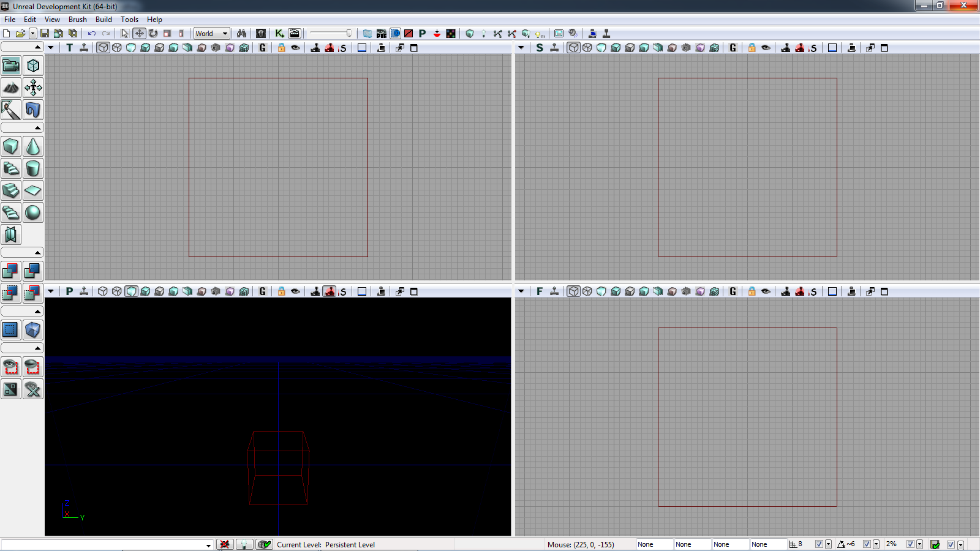Viewport: 980px width, 551px height.
Task: Expand top-right viewport options arrow
Action: click(x=521, y=48)
